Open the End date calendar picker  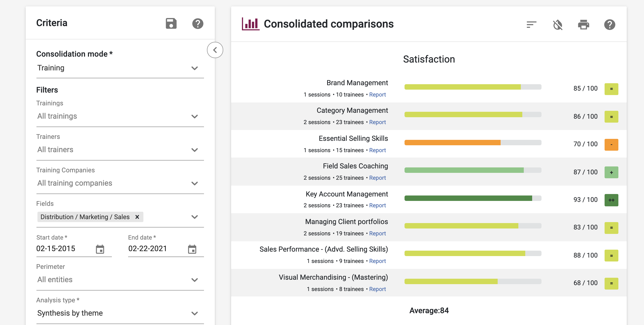(192, 249)
